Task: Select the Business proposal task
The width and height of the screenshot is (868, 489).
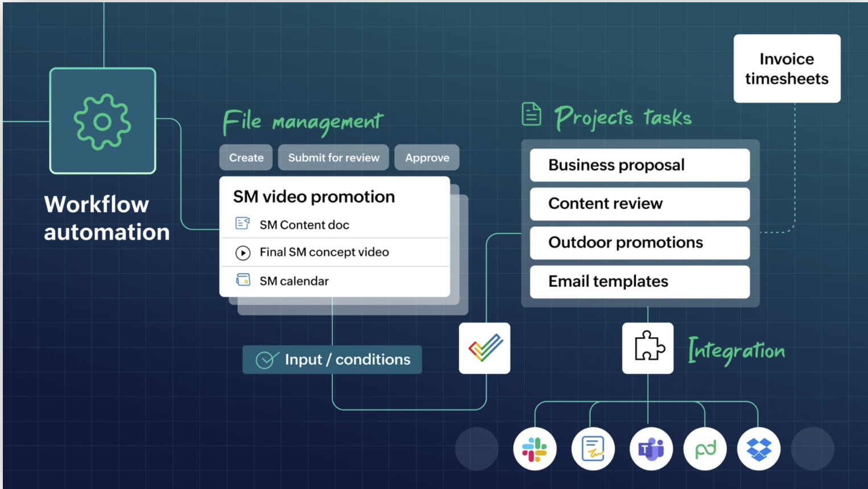Action: point(639,165)
